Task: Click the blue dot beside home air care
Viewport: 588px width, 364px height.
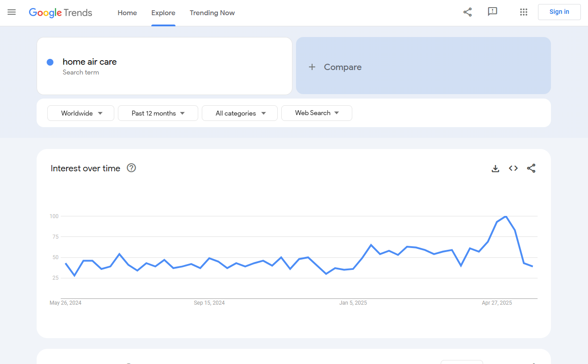Action: pyautogui.click(x=50, y=62)
